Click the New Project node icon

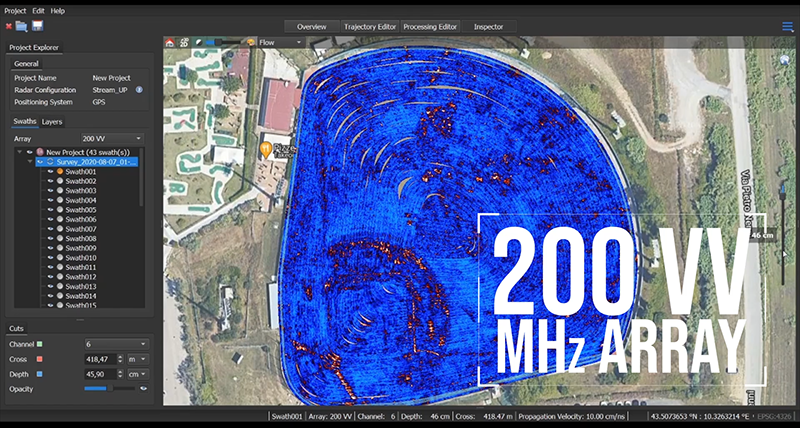[x=40, y=152]
